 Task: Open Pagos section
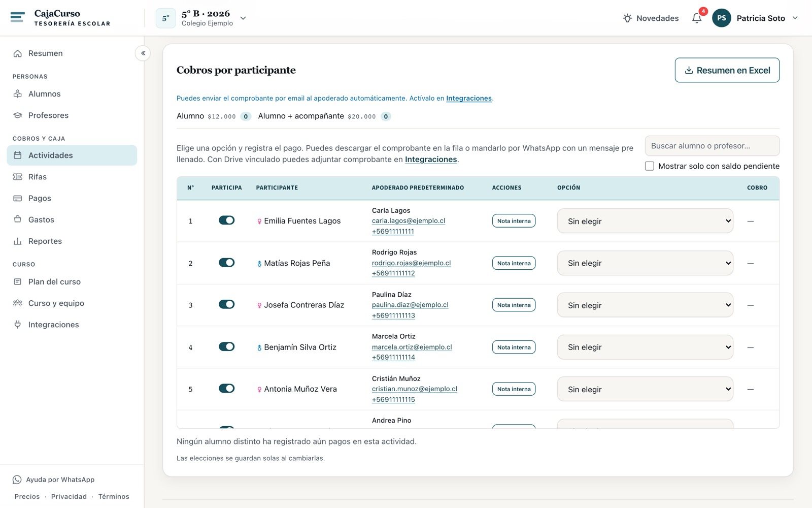click(72, 198)
